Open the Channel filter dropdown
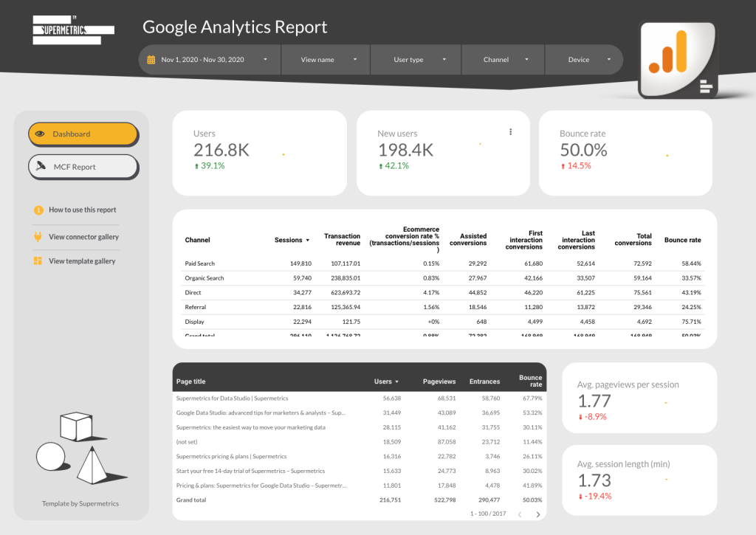This screenshot has width=756, height=535. tap(503, 60)
